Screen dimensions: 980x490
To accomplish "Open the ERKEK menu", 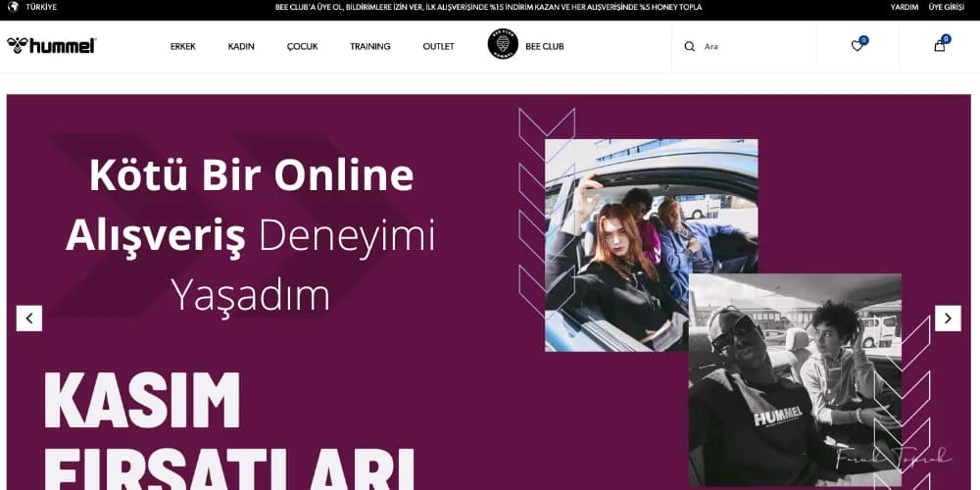I will coord(183,46).
